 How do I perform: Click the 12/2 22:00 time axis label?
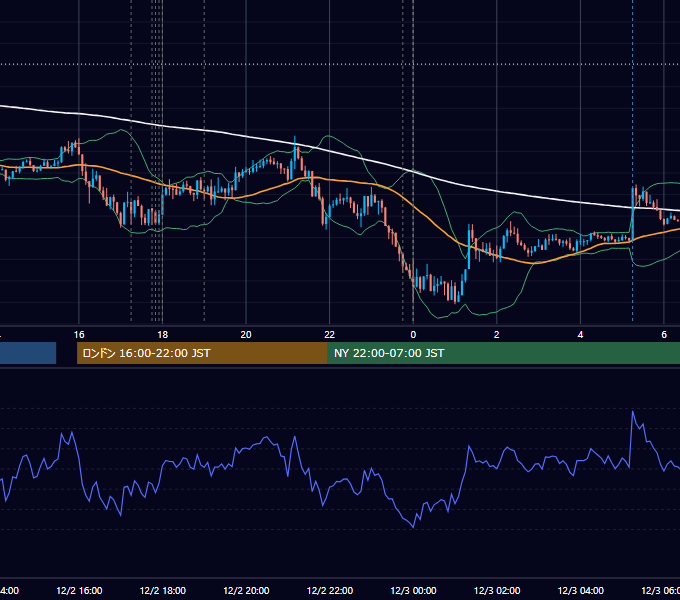click(x=330, y=590)
